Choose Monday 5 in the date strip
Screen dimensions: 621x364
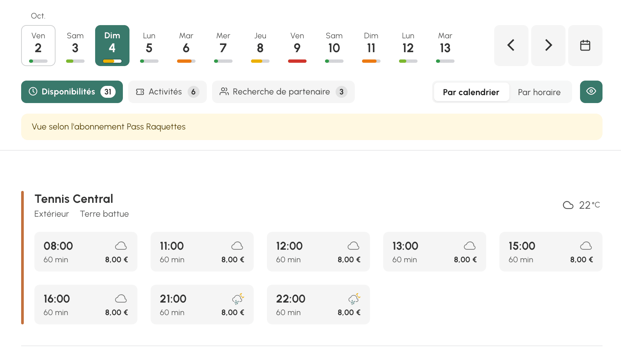tap(149, 46)
